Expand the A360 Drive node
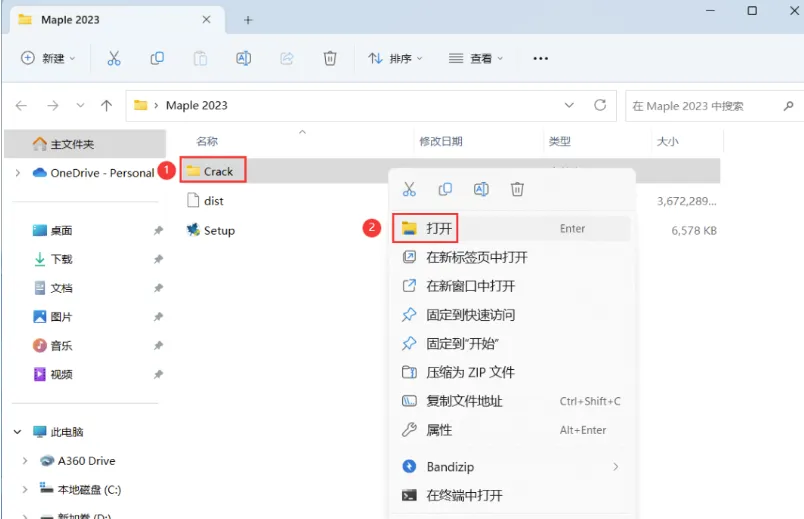Viewport: 804px width, 519px height. tap(25, 461)
